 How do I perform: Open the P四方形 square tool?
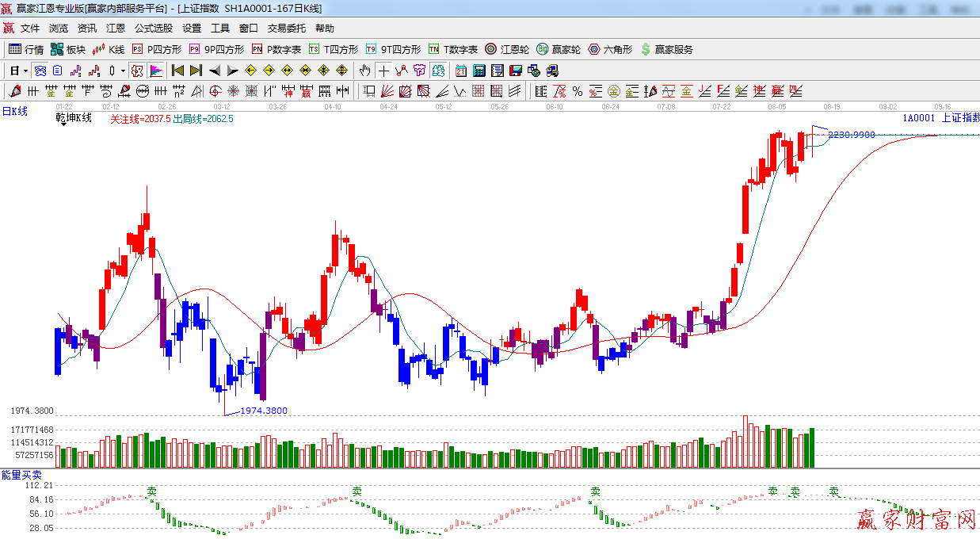(157, 49)
